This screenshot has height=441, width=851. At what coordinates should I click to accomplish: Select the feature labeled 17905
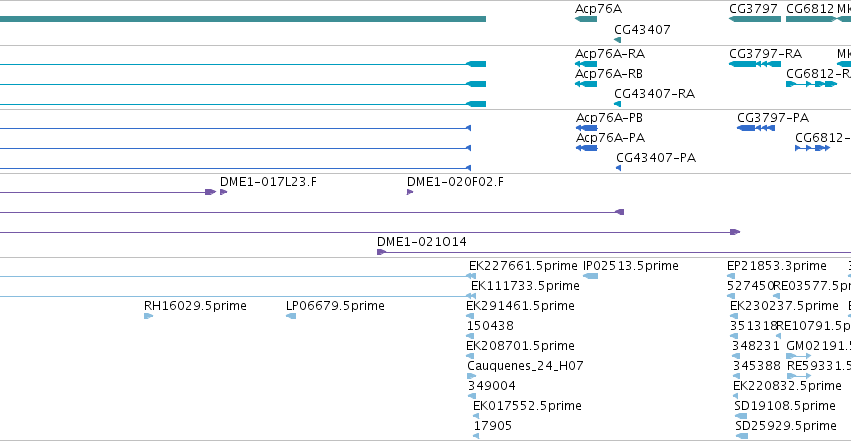[493, 426]
